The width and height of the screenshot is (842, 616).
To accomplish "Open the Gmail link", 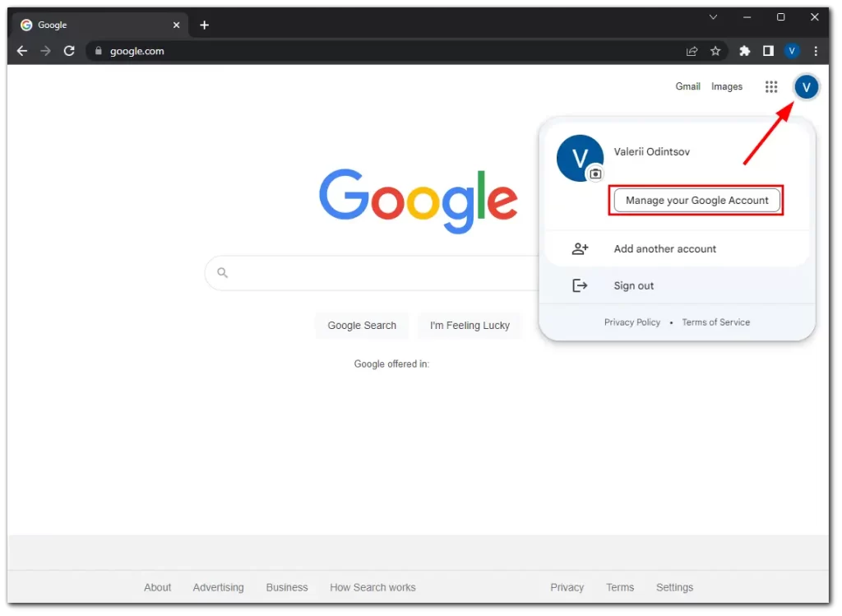I will click(688, 86).
